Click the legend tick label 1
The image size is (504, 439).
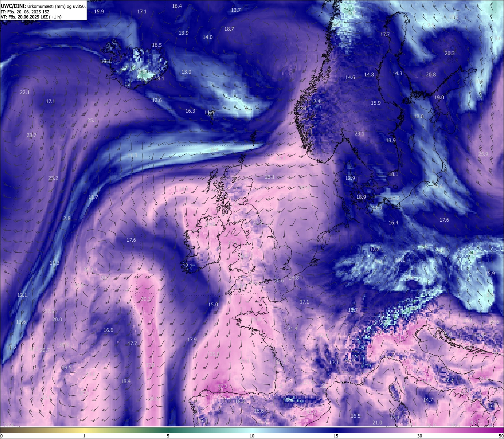coord(84,436)
